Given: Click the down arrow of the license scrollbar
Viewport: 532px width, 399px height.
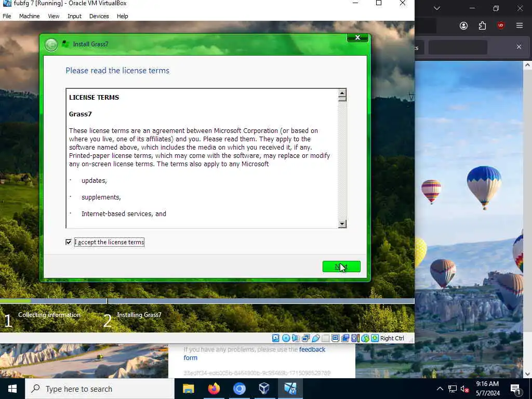Looking at the screenshot, I should [342, 223].
